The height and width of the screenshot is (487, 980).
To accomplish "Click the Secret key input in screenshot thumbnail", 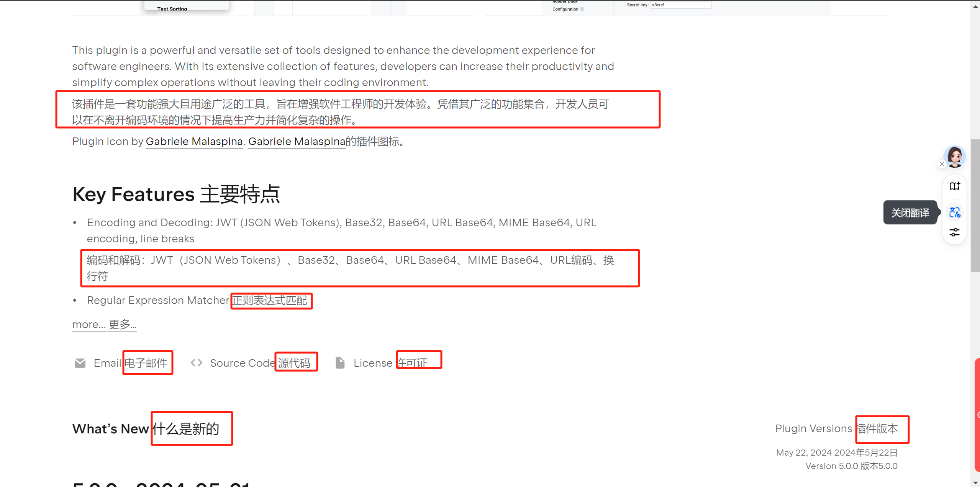I will click(x=680, y=5).
